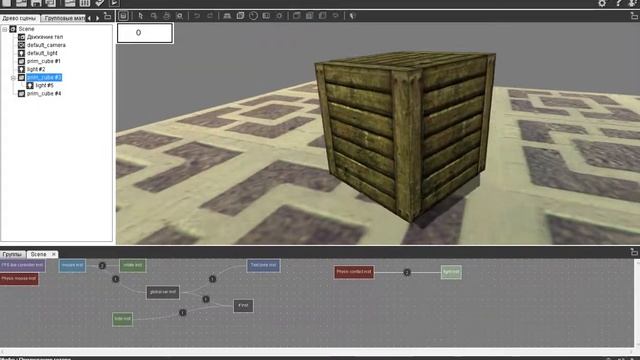
Task: Select Движение тел in the scene tree
Action: pyautogui.click(x=44, y=37)
